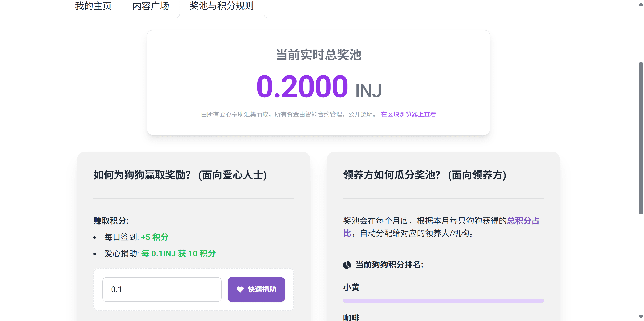Click the 0.2000 prize pool amount
Image resolution: width=644 pixels, height=321 pixels.
(x=302, y=87)
